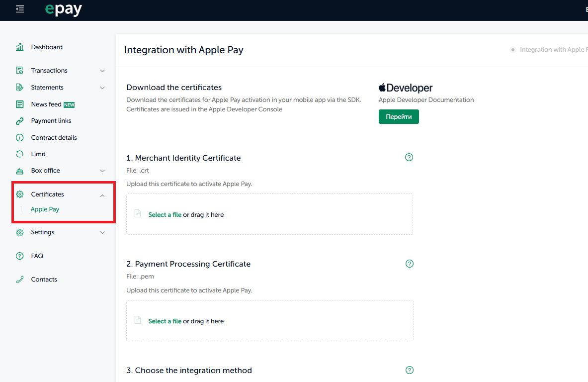The image size is (588, 382).
Task: Open help for Choose the integration method
Action: pyautogui.click(x=410, y=370)
